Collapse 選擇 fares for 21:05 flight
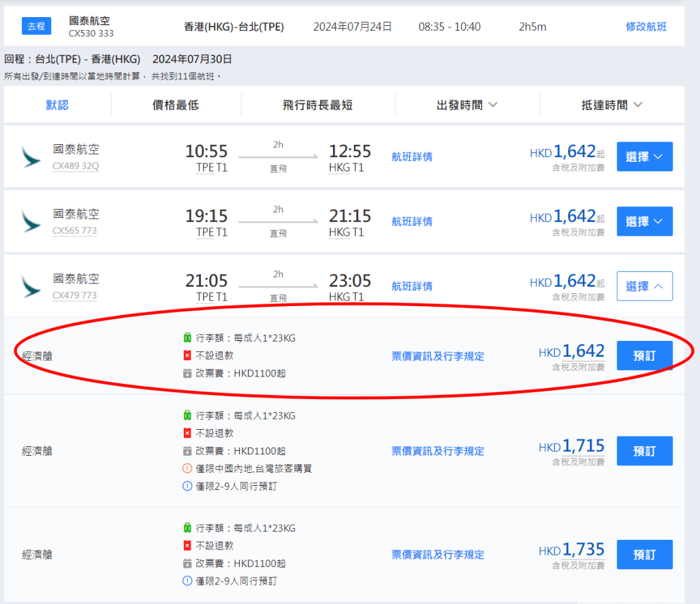The width and height of the screenshot is (700, 604). (644, 286)
